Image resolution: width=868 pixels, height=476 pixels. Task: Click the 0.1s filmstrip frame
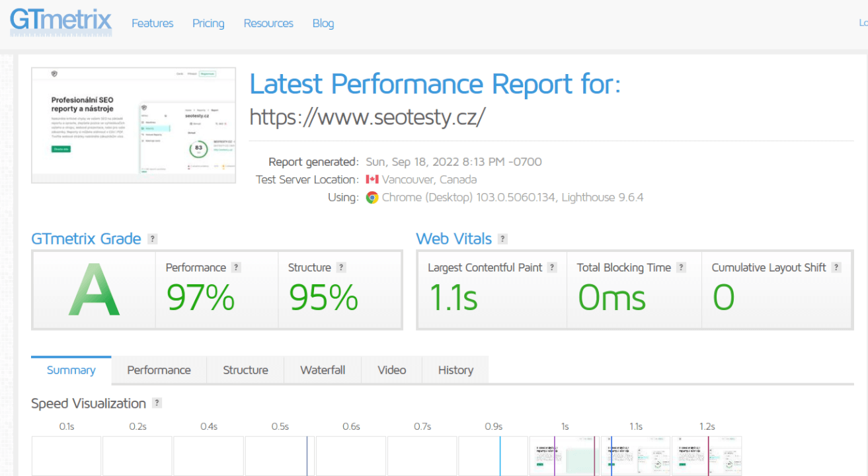(67, 456)
